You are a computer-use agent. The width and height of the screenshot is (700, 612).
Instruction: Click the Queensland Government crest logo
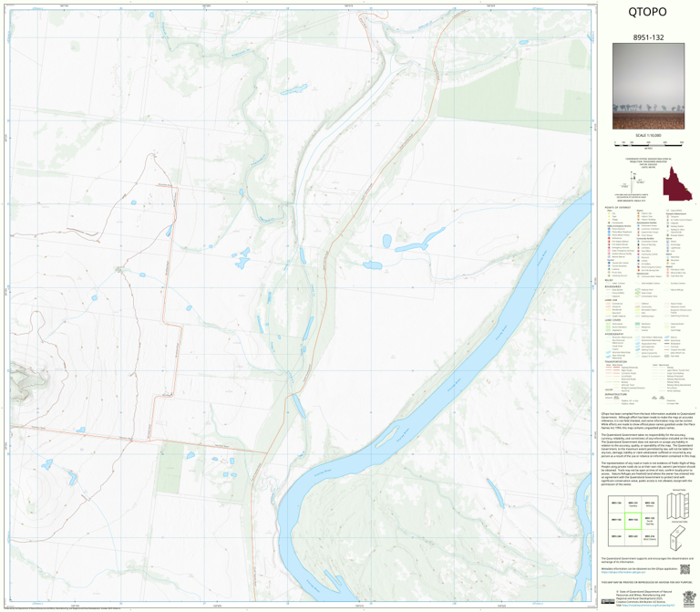coord(688,597)
